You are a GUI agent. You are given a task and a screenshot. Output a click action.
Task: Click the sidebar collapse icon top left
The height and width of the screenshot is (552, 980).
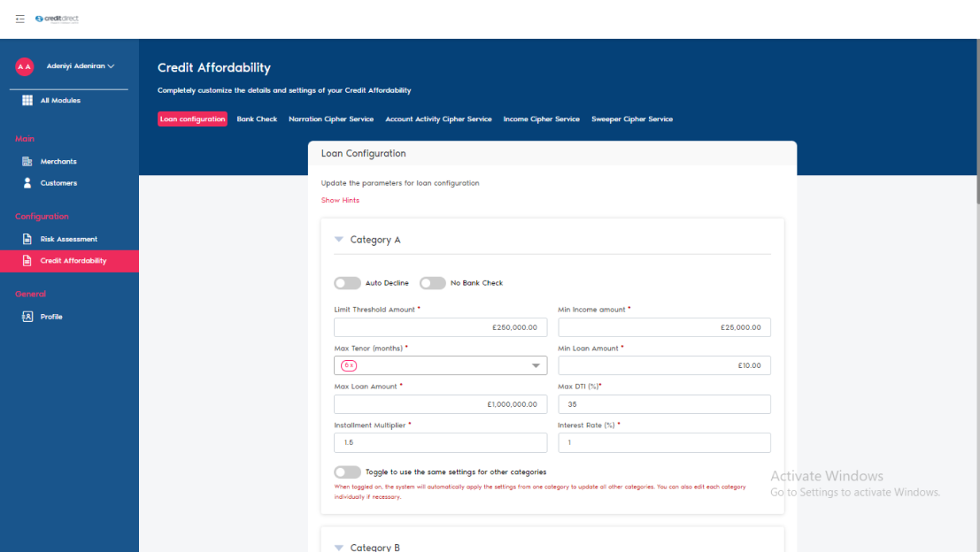(19, 18)
